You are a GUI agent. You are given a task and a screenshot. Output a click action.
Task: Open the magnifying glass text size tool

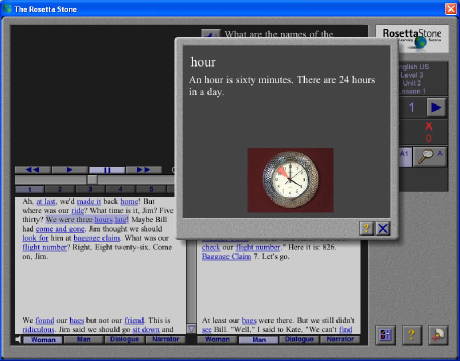pyautogui.click(x=429, y=156)
